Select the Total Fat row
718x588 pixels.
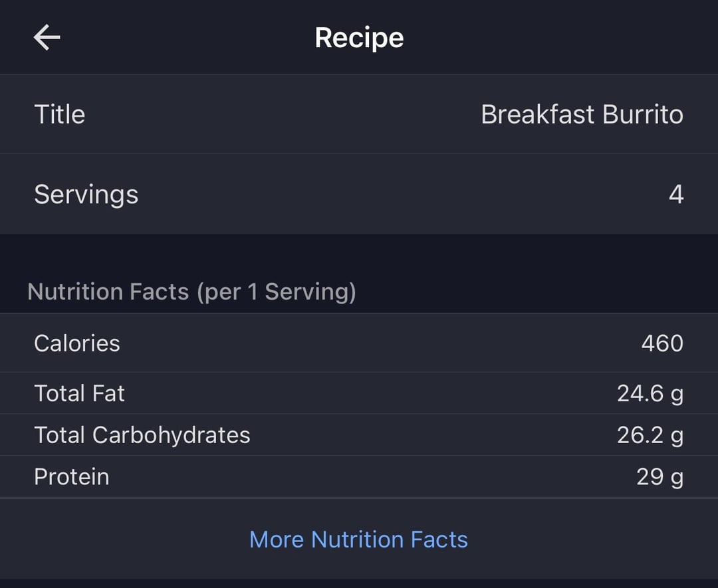pos(359,393)
